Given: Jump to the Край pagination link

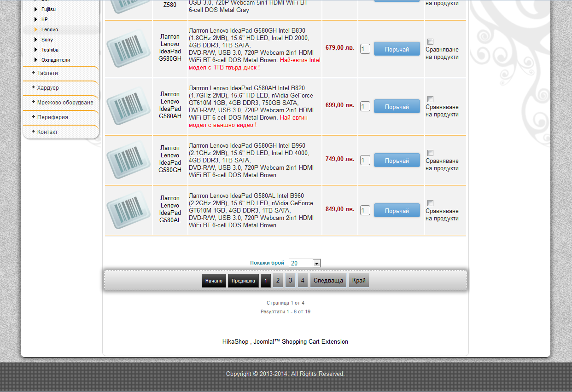Looking at the screenshot, I should click(359, 280).
